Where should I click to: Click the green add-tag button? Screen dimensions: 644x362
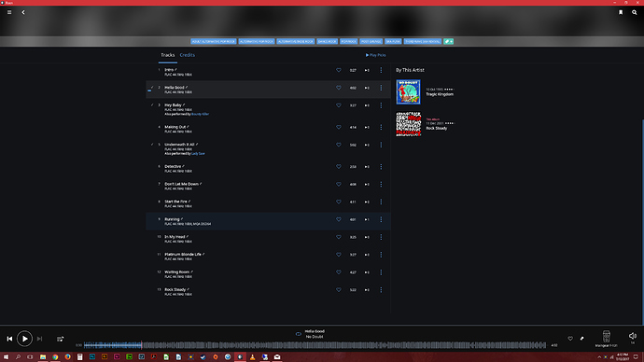point(448,41)
